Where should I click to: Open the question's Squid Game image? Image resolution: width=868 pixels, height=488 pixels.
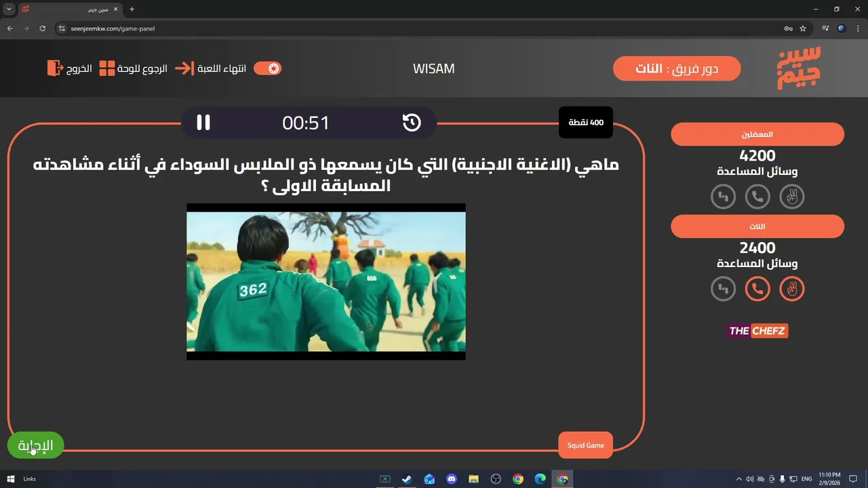pyautogui.click(x=326, y=281)
